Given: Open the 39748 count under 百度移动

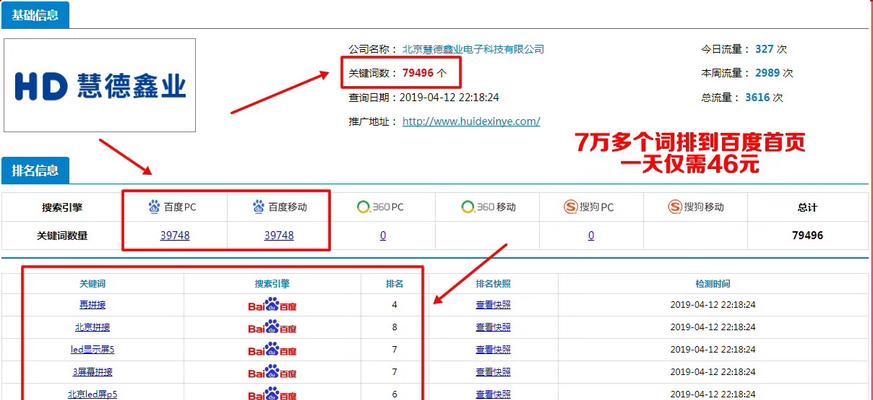Looking at the screenshot, I should coord(279,236).
